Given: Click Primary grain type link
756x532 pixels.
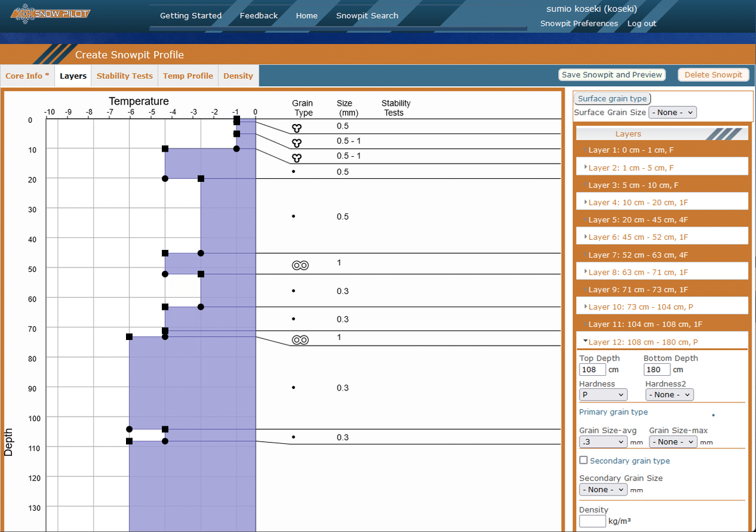Looking at the screenshot, I should pyautogui.click(x=614, y=412).
